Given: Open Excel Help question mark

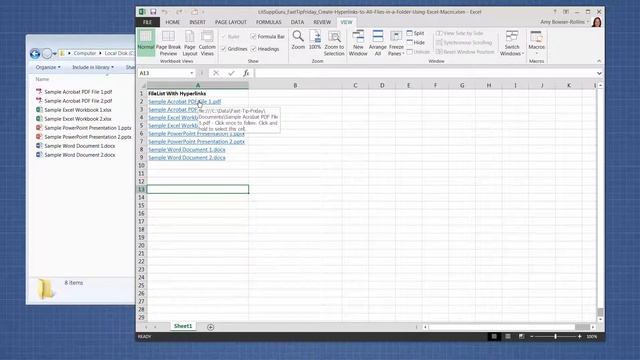Looking at the screenshot, I should (x=555, y=12).
